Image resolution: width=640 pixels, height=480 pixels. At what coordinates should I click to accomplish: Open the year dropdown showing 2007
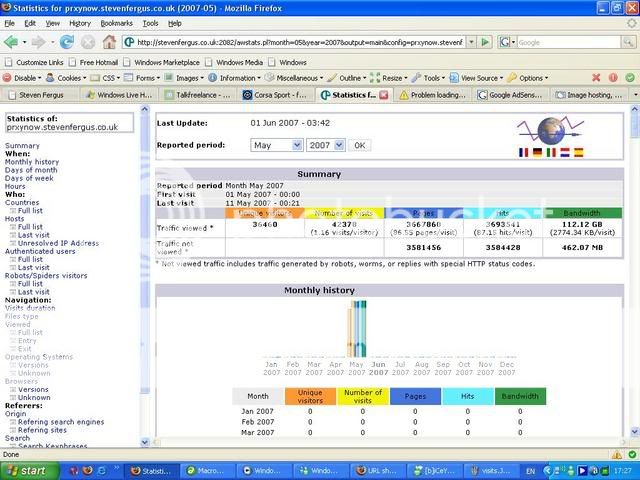325,145
